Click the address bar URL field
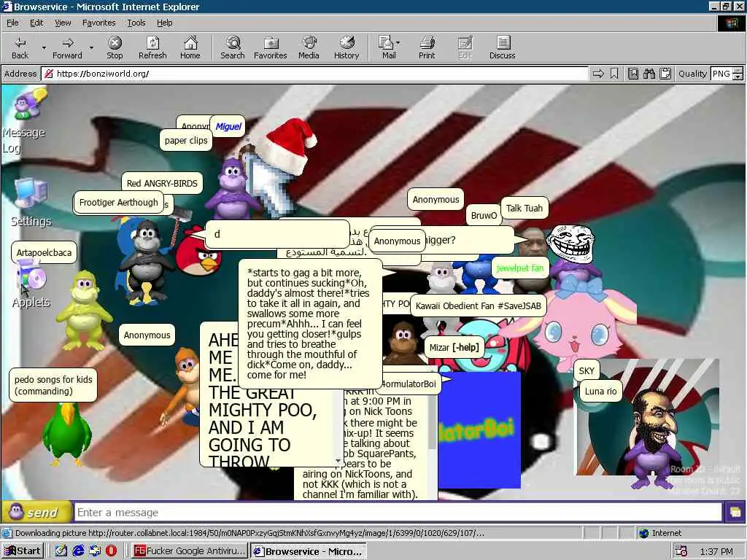 point(314,74)
